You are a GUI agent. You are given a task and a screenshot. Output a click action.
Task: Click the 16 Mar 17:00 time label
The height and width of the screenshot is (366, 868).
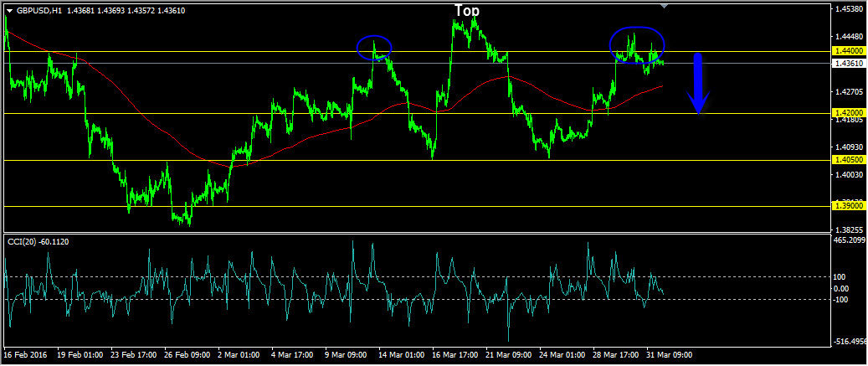click(455, 354)
